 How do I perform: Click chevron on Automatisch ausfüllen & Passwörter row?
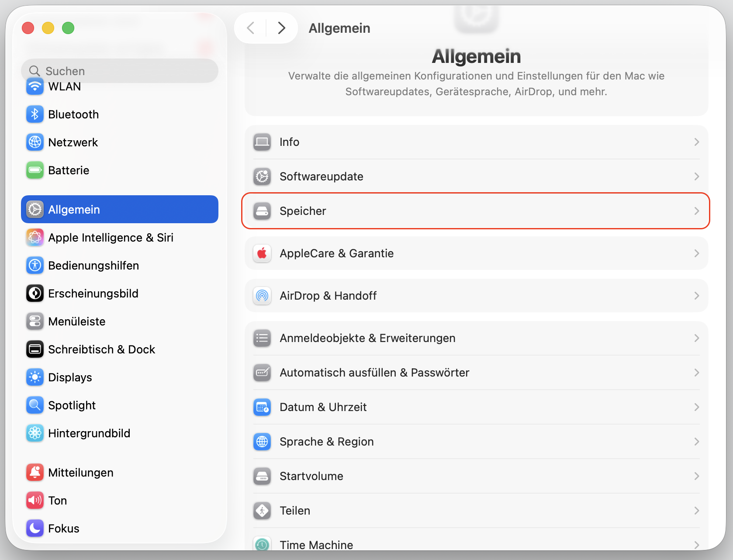coord(697,373)
